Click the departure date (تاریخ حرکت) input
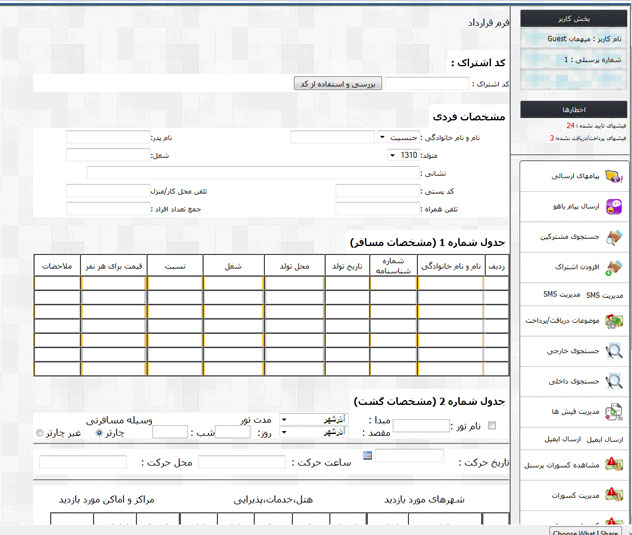This screenshot has height=535, width=632. coord(409,456)
